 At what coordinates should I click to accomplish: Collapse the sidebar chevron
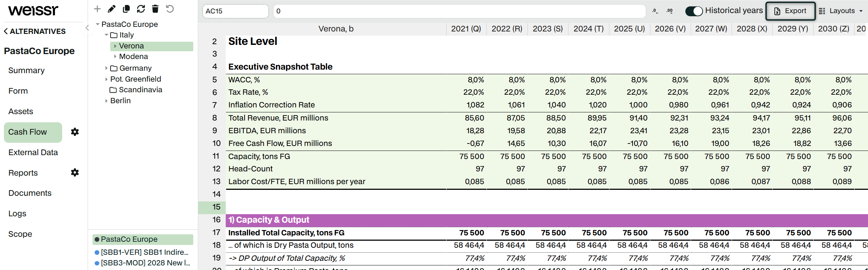click(87, 28)
